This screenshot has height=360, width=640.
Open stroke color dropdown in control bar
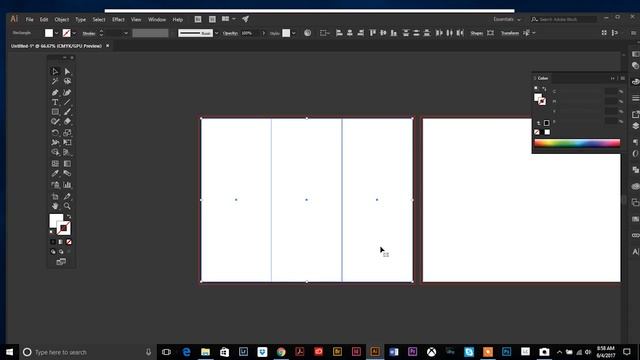(74, 33)
